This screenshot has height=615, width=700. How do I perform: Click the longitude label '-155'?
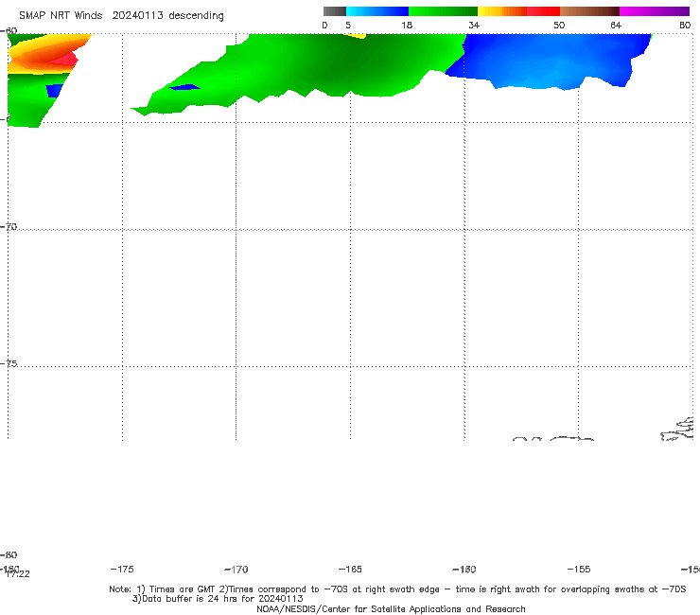click(579, 569)
